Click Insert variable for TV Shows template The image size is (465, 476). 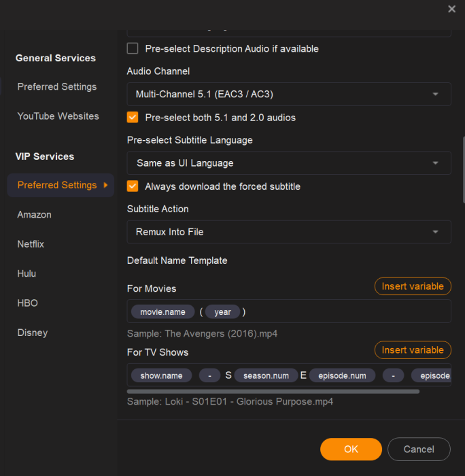[412, 350]
